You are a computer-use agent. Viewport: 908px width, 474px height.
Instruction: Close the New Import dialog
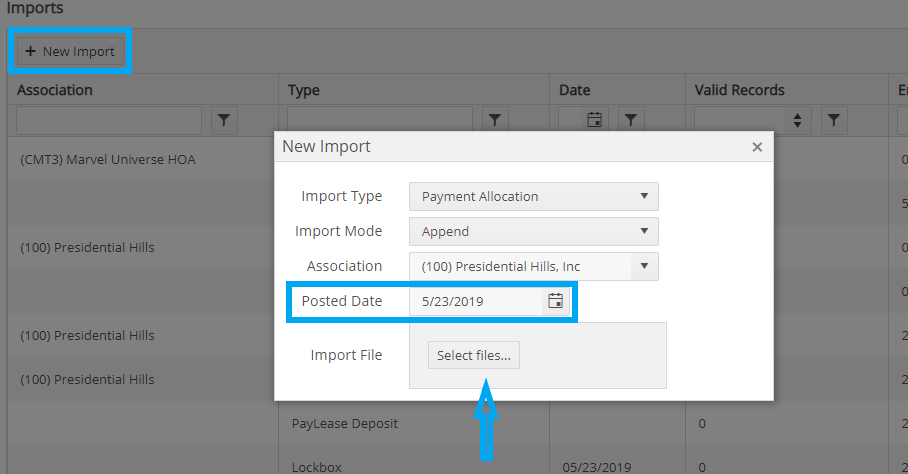click(x=757, y=147)
